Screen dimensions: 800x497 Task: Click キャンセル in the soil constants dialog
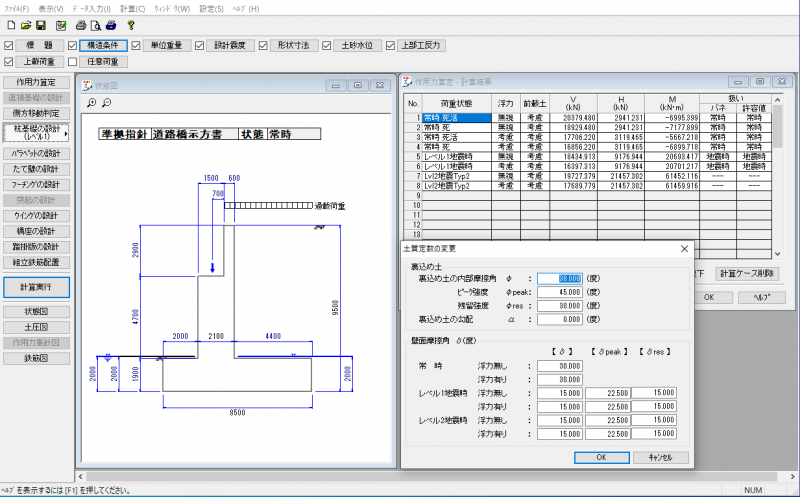click(x=661, y=458)
